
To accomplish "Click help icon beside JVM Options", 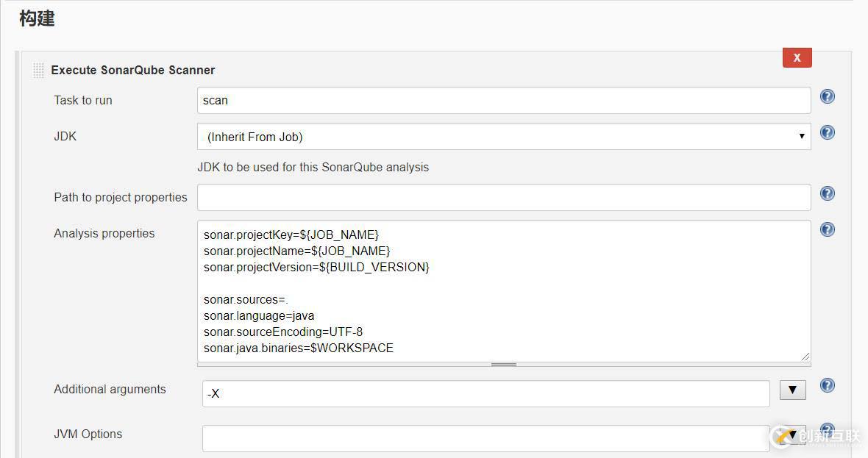I will pos(828,429).
